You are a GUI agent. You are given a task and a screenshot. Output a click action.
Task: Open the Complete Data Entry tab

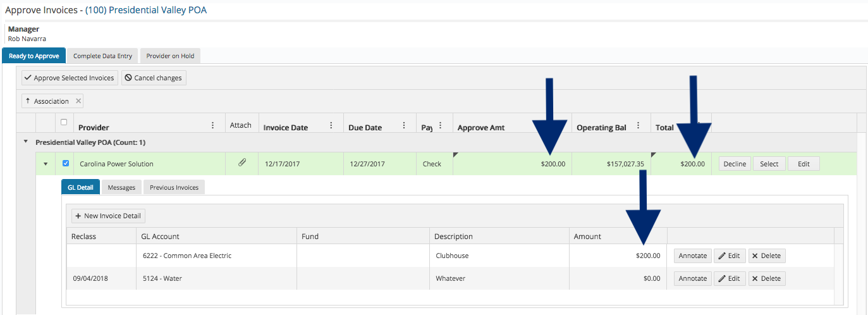click(x=102, y=56)
